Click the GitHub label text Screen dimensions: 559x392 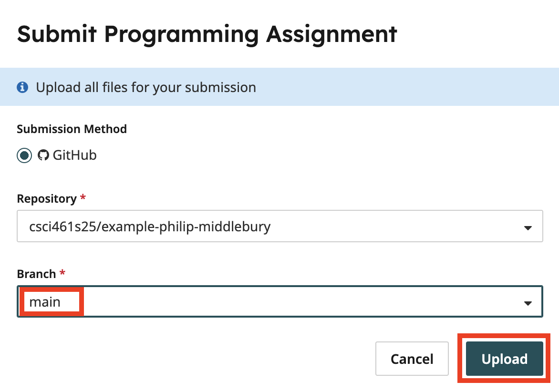tap(74, 155)
